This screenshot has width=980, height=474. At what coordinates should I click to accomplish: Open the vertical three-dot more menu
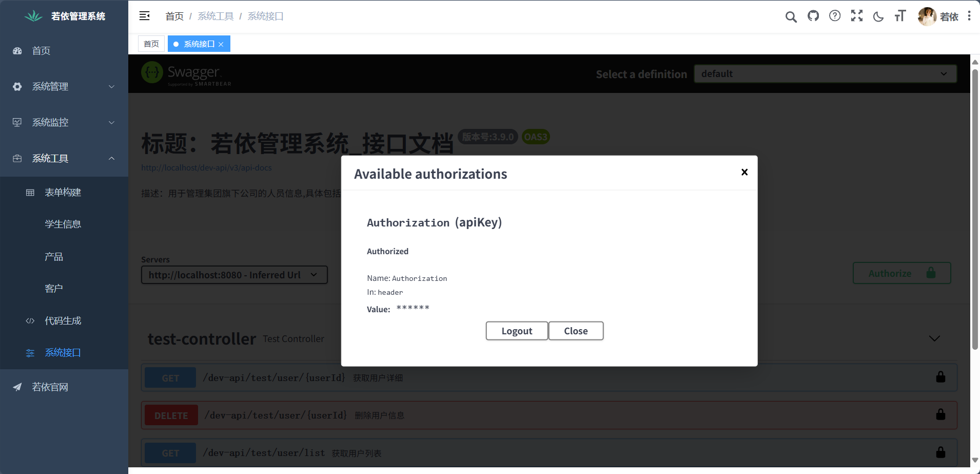pos(969,16)
